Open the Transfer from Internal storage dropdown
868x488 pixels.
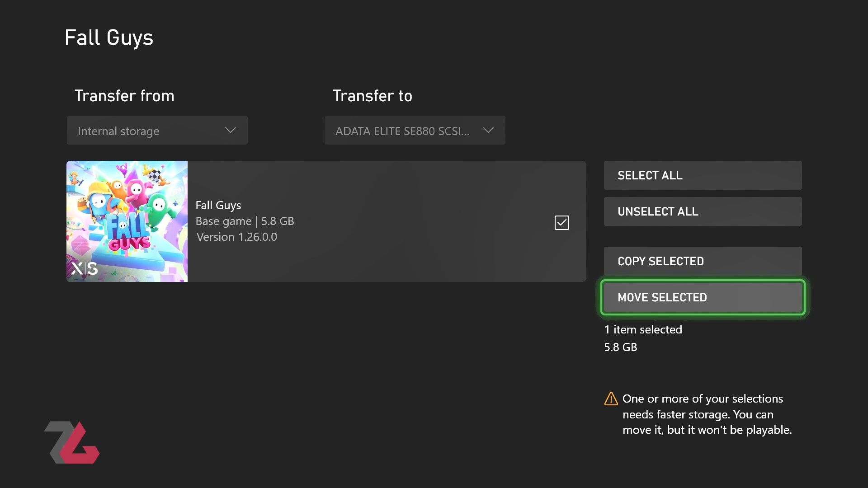(x=157, y=130)
